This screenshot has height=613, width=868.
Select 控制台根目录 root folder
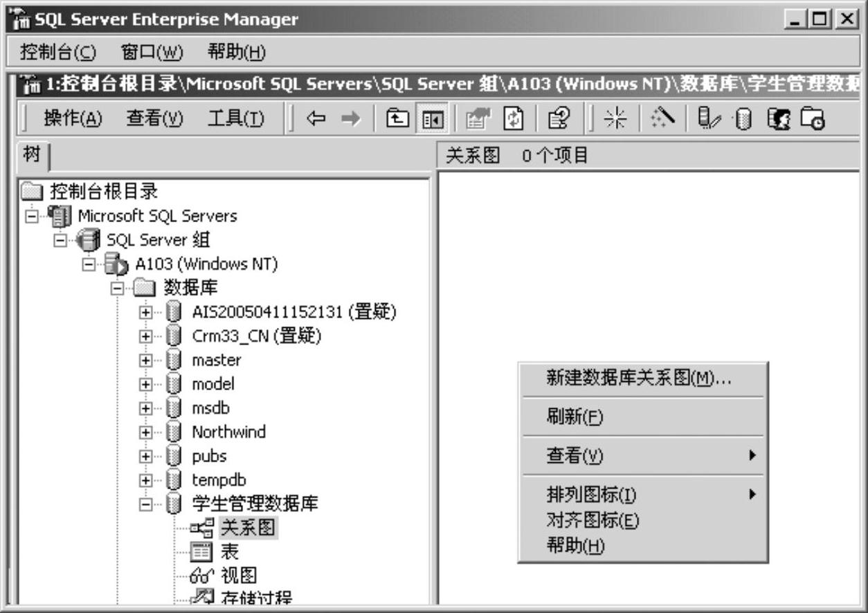point(103,192)
